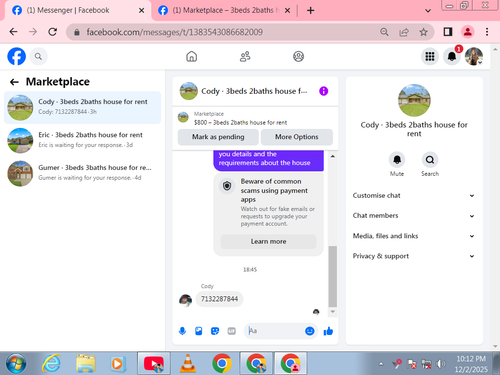Reload the page
The height and width of the screenshot is (375, 500).
[x=52, y=32]
